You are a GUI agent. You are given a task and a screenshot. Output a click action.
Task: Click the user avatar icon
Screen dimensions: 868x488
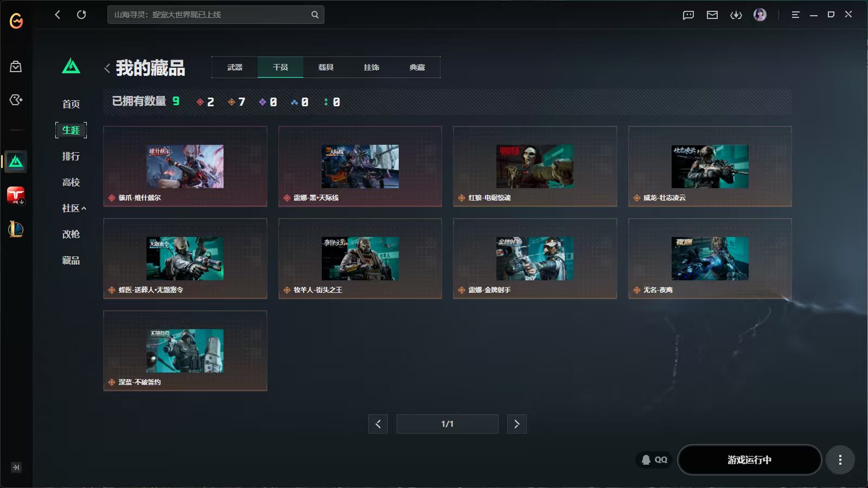click(760, 15)
